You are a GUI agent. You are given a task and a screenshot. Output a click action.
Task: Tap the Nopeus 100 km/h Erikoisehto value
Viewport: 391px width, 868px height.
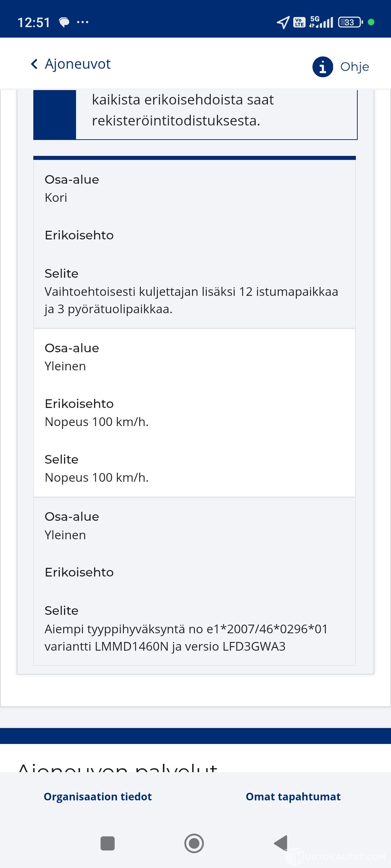click(x=97, y=422)
